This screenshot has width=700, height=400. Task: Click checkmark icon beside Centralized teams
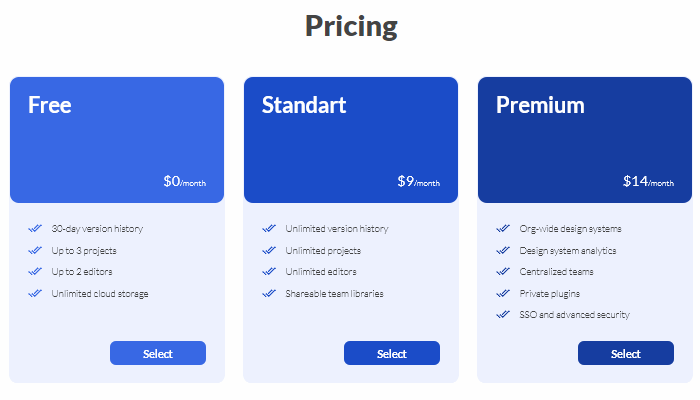point(503,272)
